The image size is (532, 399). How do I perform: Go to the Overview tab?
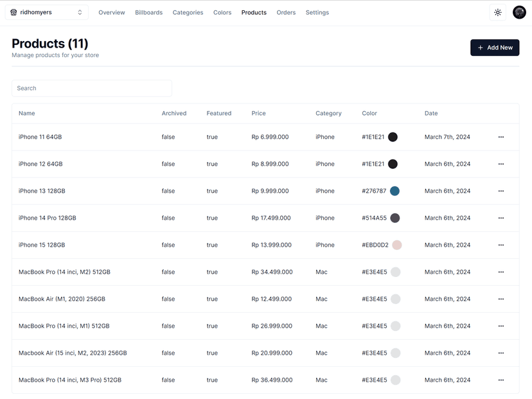(x=112, y=13)
